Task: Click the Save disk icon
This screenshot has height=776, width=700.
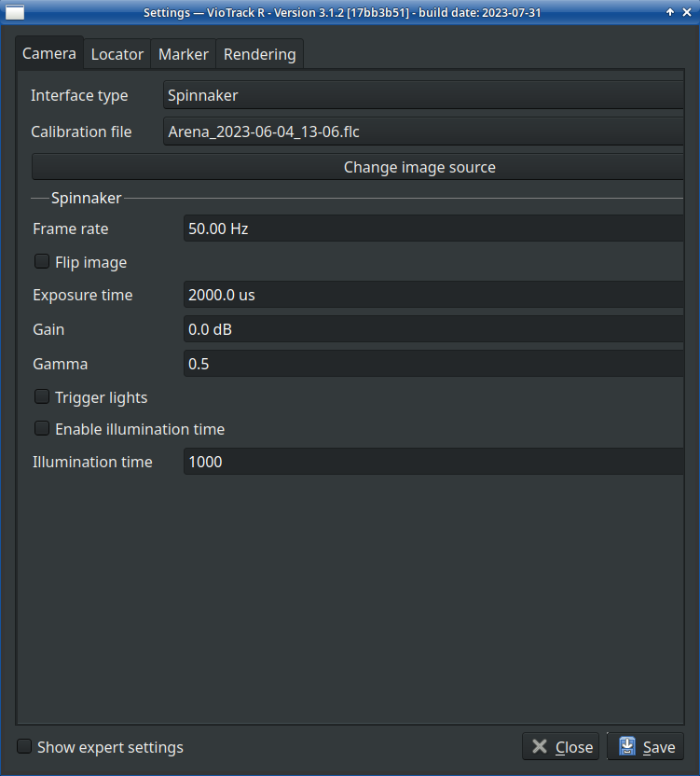Action: pyautogui.click(x=626, y=746)
